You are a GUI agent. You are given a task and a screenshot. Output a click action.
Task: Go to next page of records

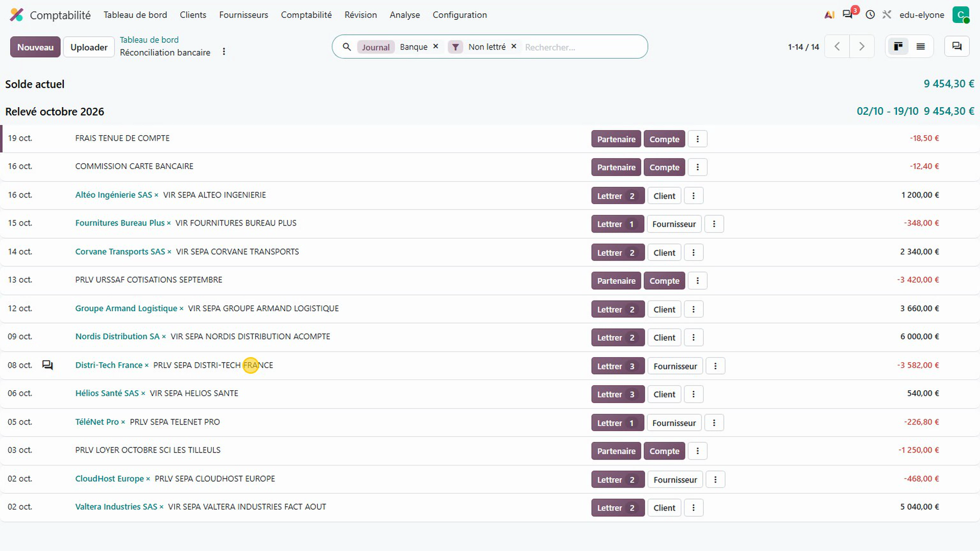(862, 46)
